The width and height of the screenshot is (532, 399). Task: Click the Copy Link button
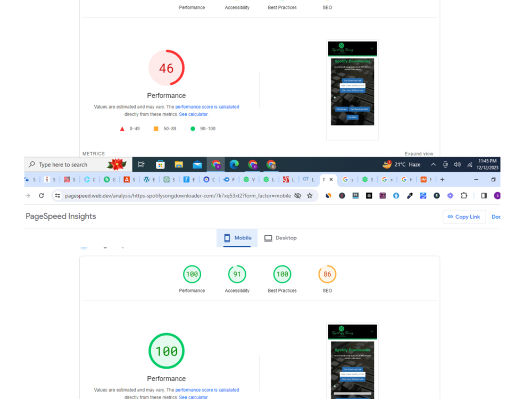pos(464,217)
